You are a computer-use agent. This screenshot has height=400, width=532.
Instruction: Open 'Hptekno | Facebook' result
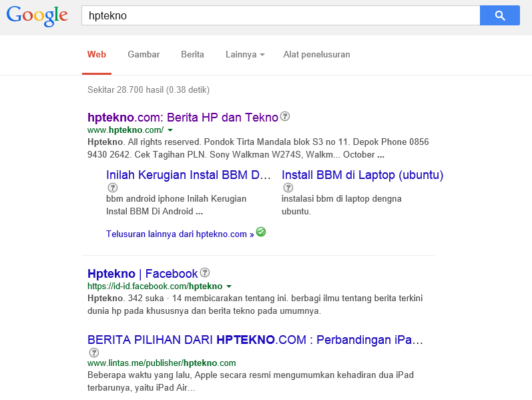click(142, 273)
